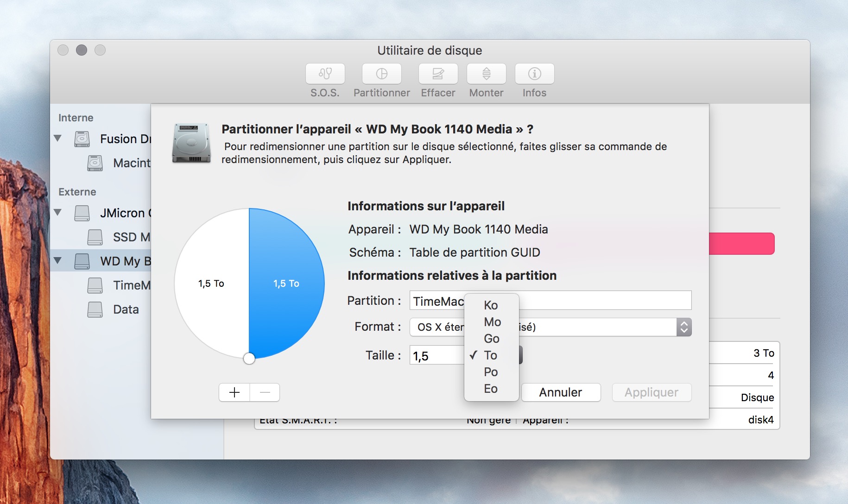Choose Eo in the size unit menu
848x504 pixels.
(491, 389)
